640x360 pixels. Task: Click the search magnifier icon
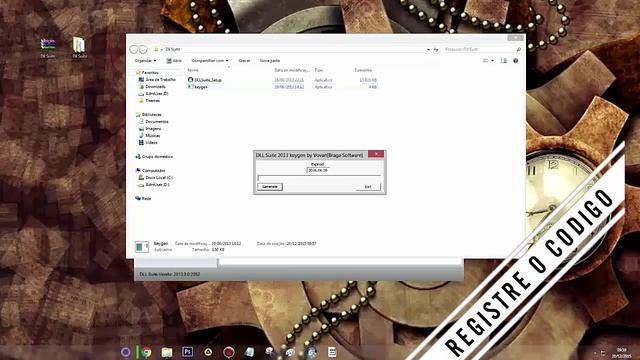coord(519,49)
